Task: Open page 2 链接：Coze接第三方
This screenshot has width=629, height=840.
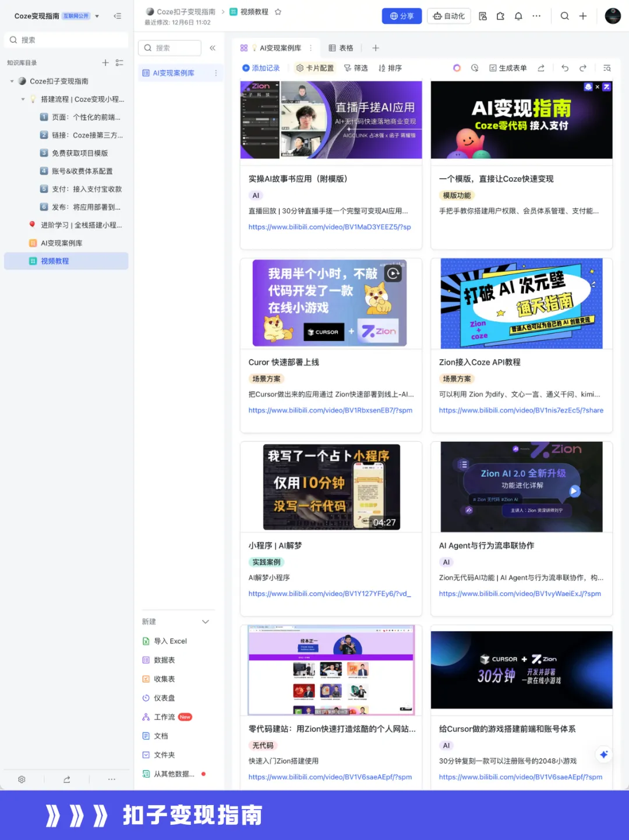Action: tap(81, 136)
